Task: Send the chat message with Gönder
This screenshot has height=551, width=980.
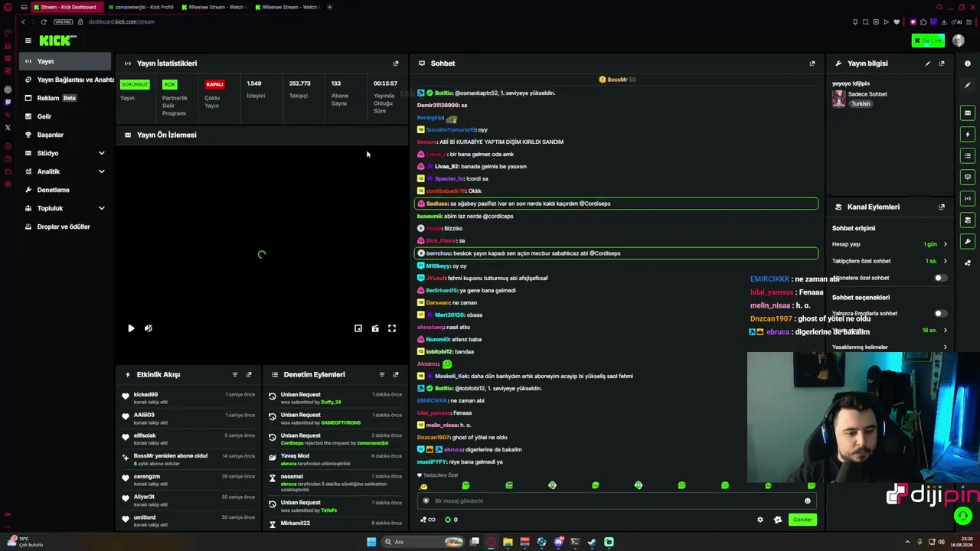Action: coord(802,520)
